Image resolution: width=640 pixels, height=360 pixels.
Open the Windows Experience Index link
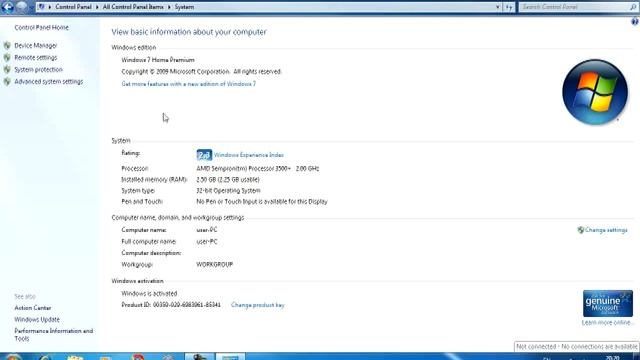249,155
